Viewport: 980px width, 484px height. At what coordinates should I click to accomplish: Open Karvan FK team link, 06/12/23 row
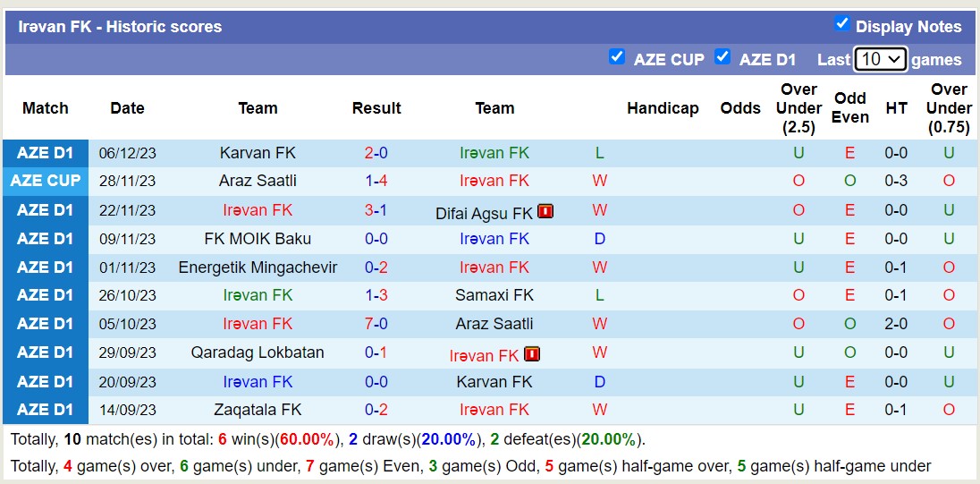pyautogui.click(x=258, y=153)
